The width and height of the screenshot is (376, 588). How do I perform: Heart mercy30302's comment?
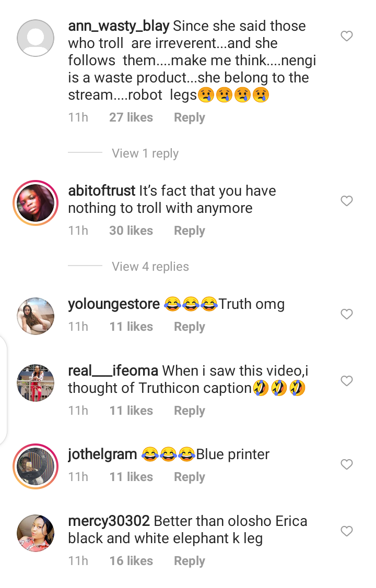(x=346, y=531)
